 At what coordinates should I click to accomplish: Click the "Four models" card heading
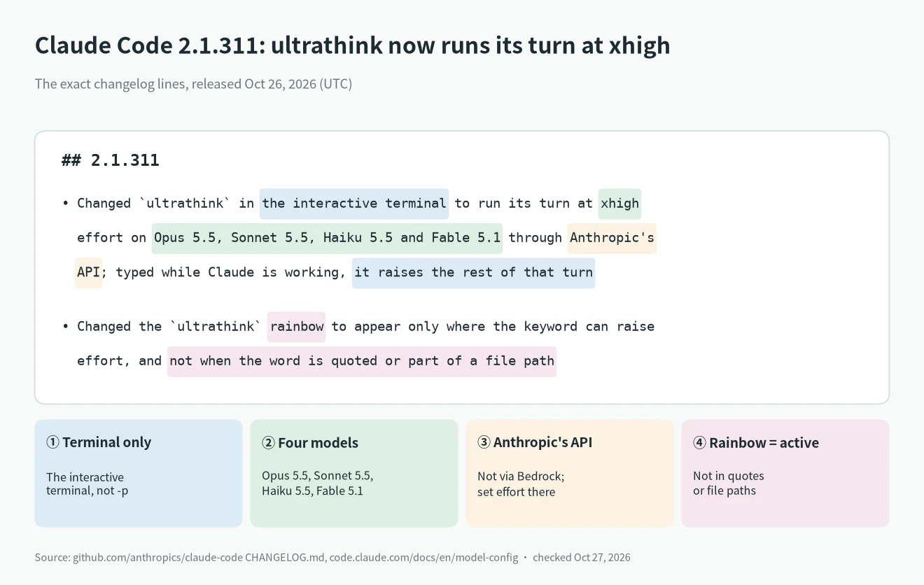pos(310,442)
